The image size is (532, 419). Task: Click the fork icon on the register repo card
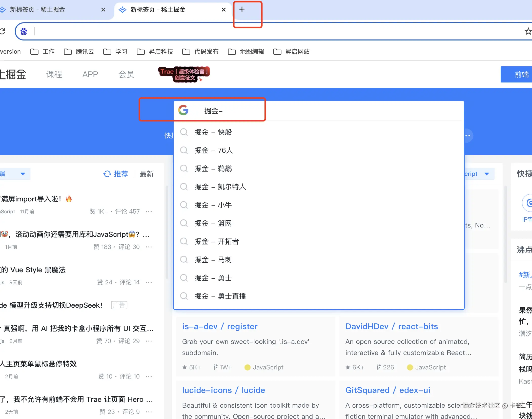pos(215,367)
